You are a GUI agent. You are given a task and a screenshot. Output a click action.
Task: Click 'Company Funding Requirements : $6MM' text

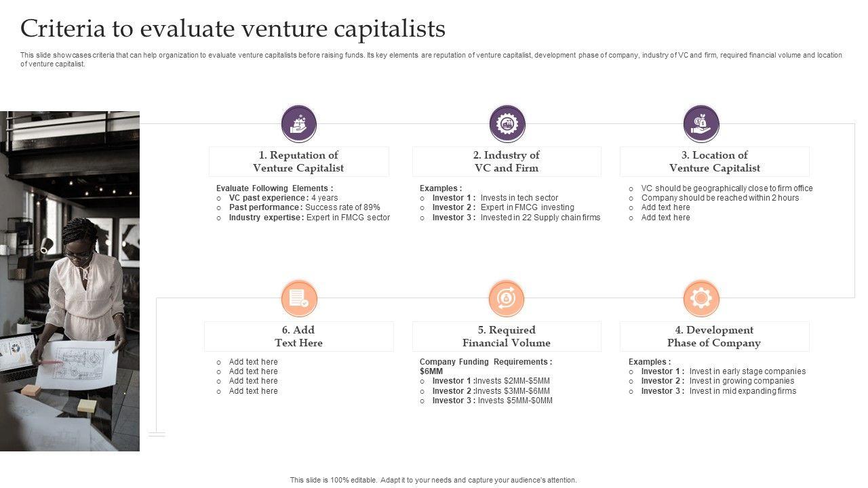[x=486, y=366]
